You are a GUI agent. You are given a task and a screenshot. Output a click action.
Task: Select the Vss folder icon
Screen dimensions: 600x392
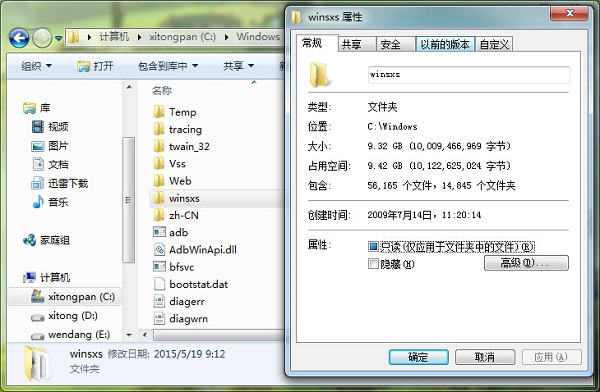coord(159,163)
